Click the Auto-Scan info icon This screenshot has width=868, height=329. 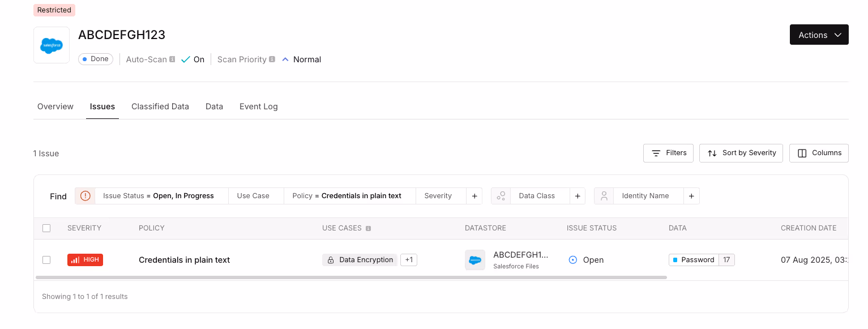point(172,59)
